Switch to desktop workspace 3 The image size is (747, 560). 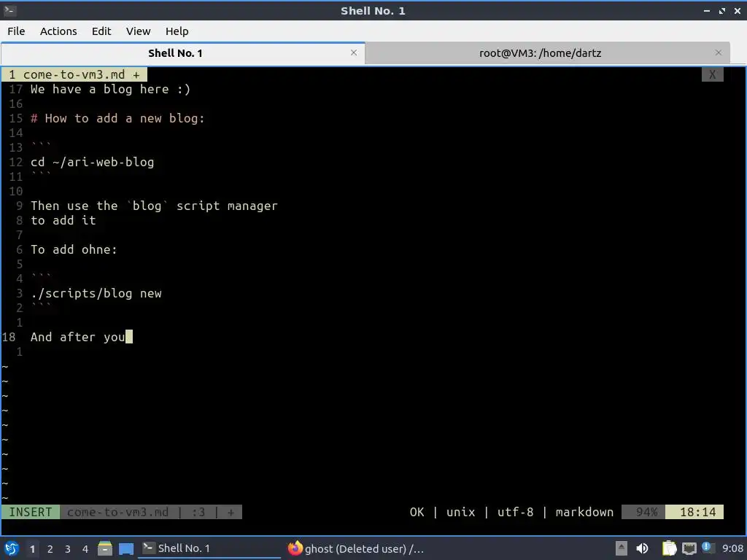68,548
